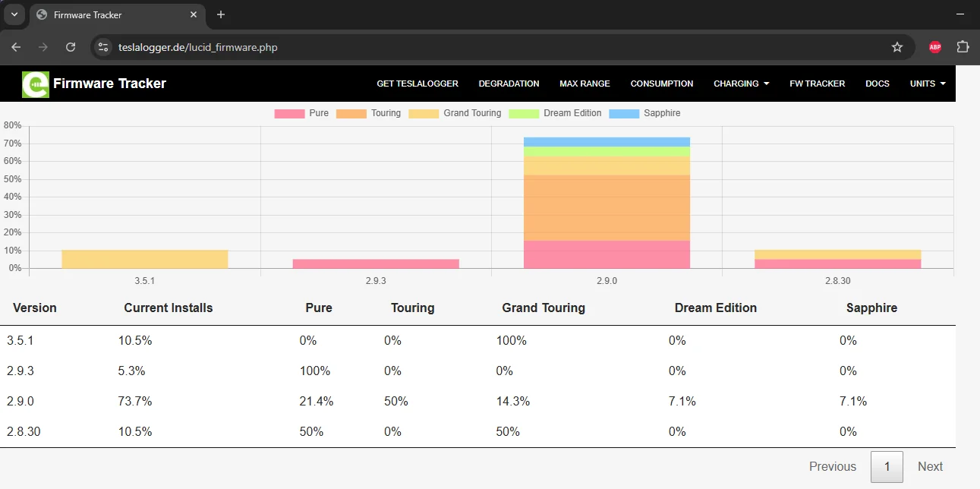Screen dimensions: 980x489
Task: Click 50% Touring cell in 2.9.0 row
Action: [x=396, y=402]
